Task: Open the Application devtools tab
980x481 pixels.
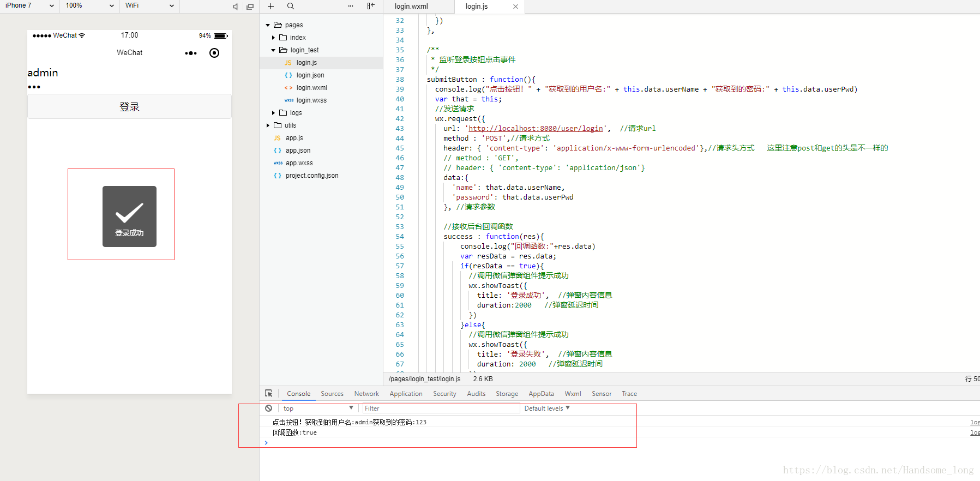Action: point(406,394)
